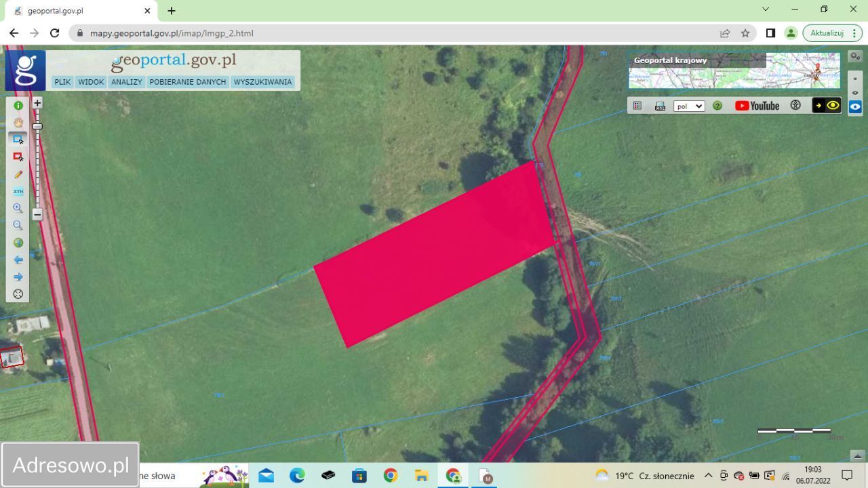The height and width of the screenshot is (488, 868).
Task: Click the magnifier zoom-in tool
Action: [18, 208]
